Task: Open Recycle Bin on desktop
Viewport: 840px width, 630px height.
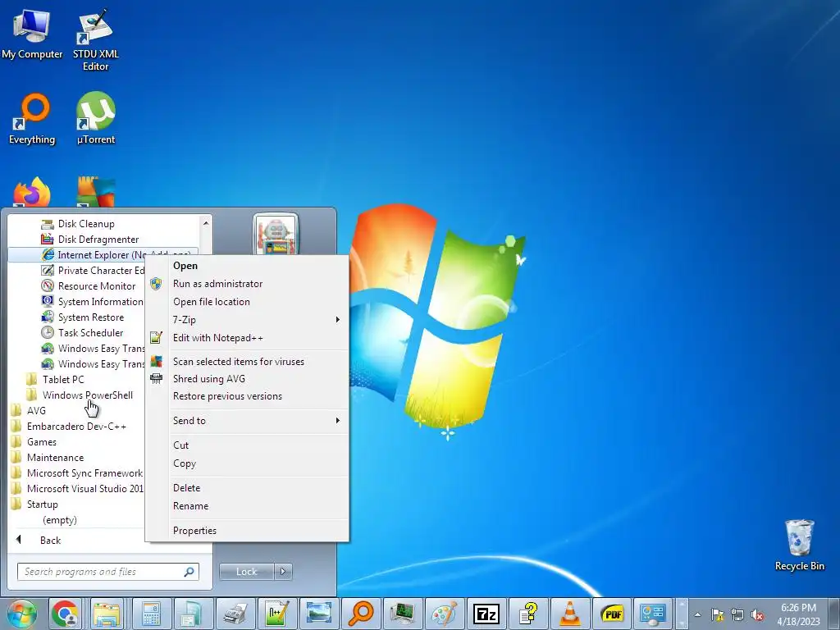Action: 799,545
